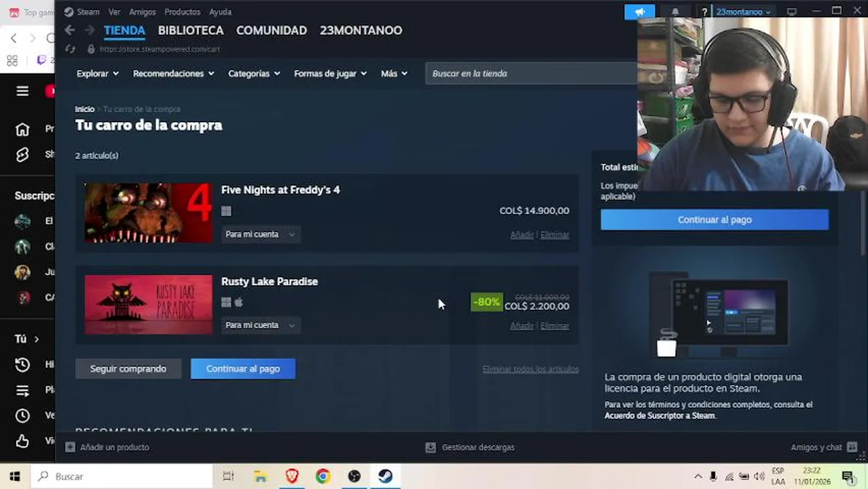Open the 23MONTANOO profile tab
Image resolution: width=868 pixels, height=489 pixels.
coord(361,31)
